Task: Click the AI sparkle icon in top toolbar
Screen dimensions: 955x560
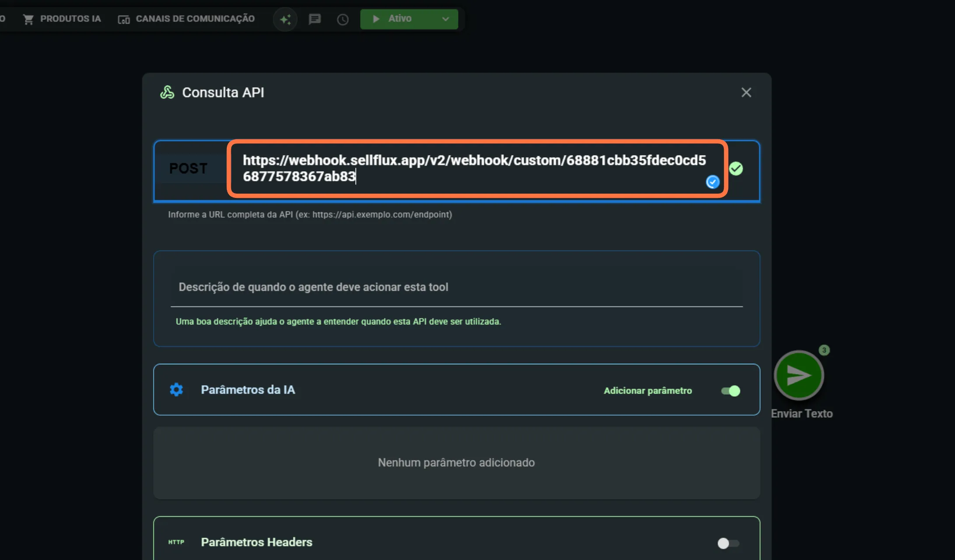Action: [285, 19]
